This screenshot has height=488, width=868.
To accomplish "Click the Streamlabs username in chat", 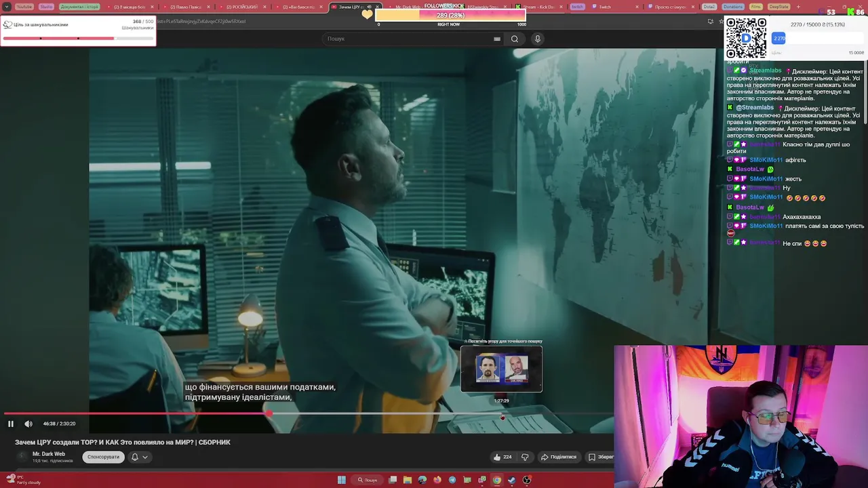I will click(765, 70).
